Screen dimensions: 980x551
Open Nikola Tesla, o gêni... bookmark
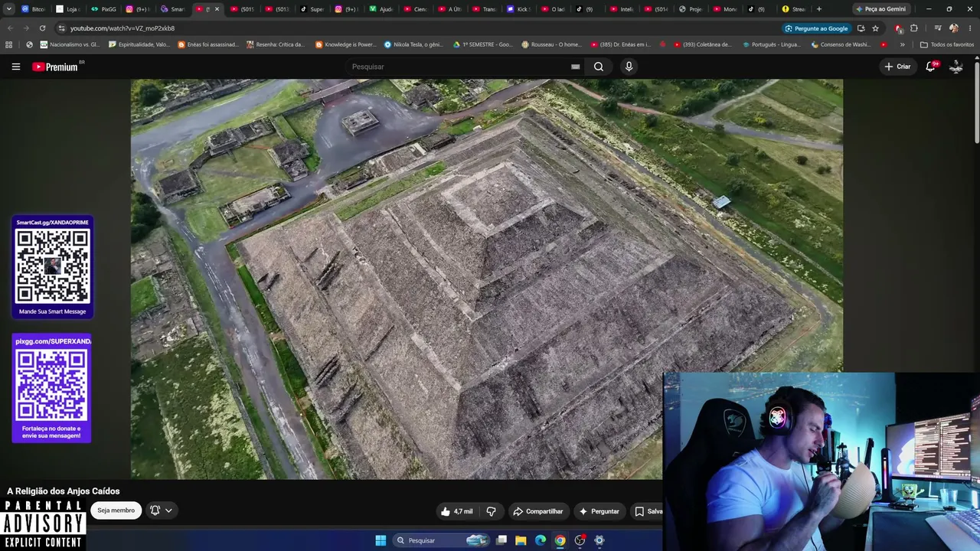tap(414, 44)
